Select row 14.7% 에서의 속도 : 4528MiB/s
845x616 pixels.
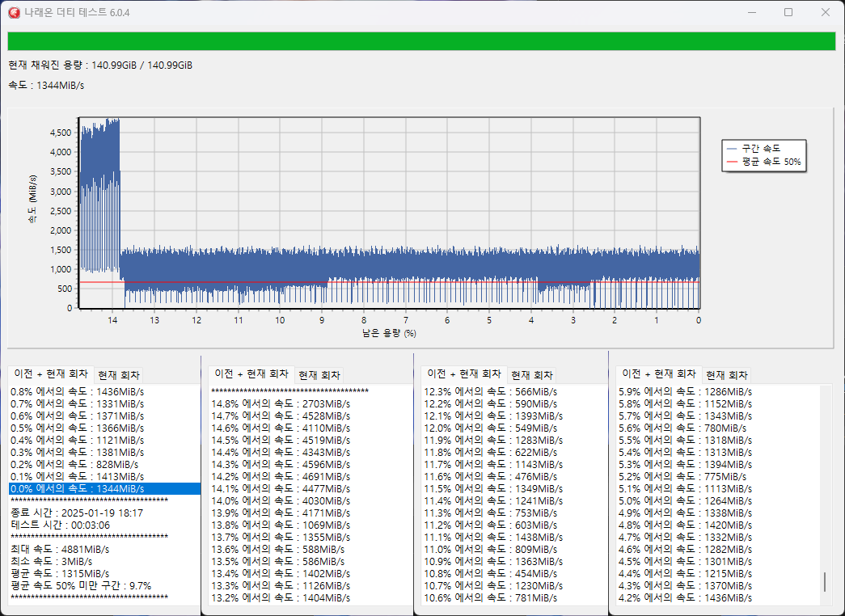click(x=281, y=416)
